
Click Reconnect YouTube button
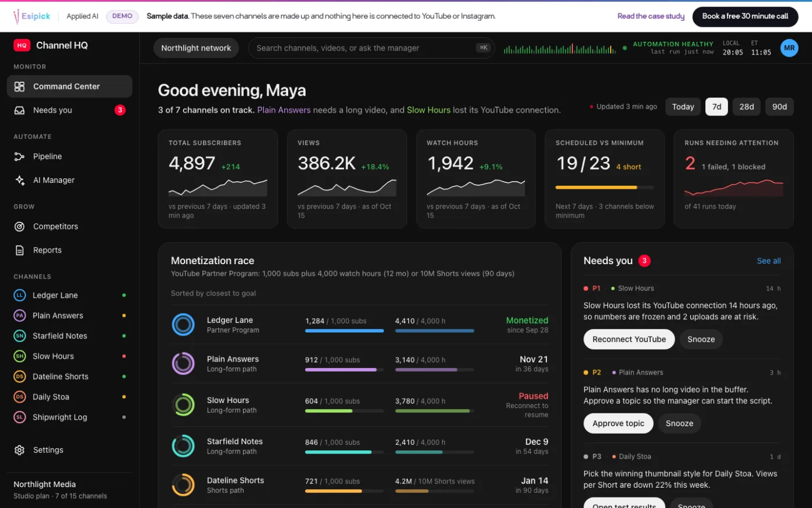[629, 340]
